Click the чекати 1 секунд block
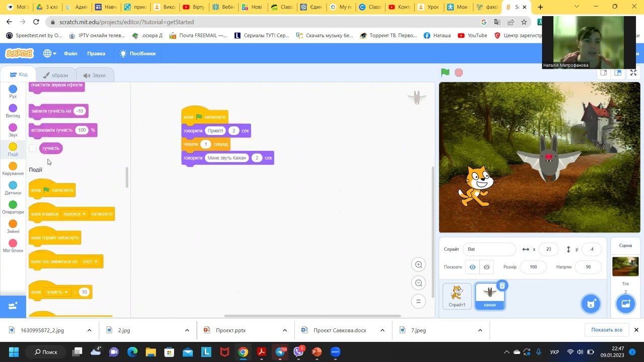 pos(205,144)
